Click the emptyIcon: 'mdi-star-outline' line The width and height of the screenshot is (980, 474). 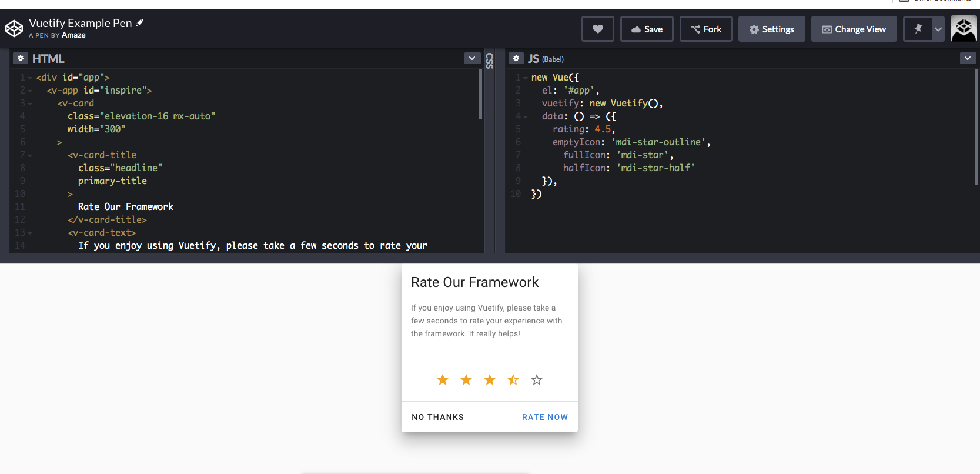pos(631,142)
